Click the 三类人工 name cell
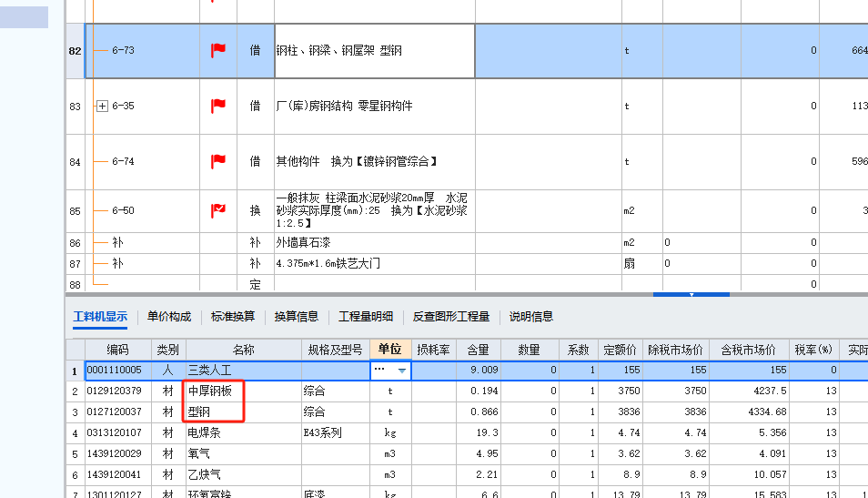868x498 pixels. pos(244,370)
